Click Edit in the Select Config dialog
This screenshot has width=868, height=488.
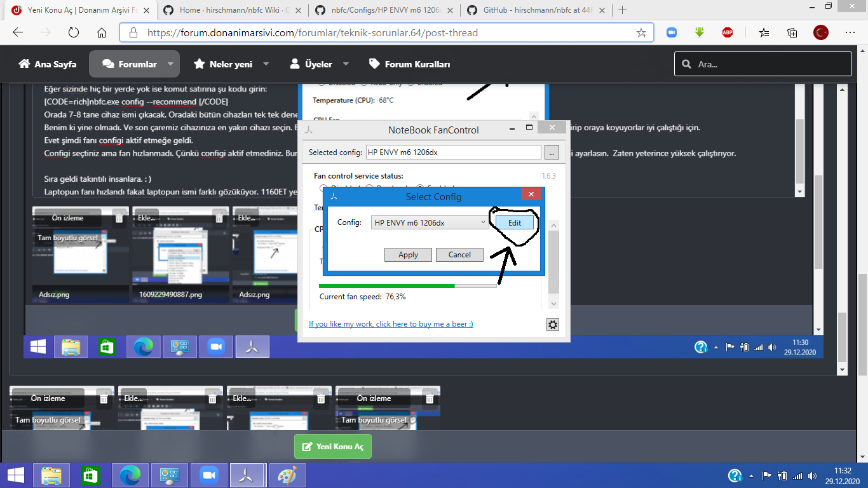coord(515,222)
